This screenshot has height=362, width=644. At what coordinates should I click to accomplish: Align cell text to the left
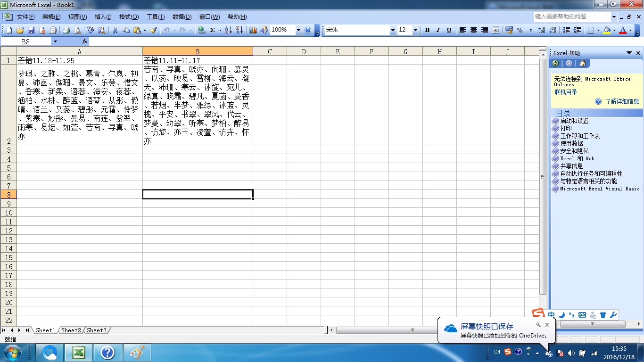tap(463, 30)
